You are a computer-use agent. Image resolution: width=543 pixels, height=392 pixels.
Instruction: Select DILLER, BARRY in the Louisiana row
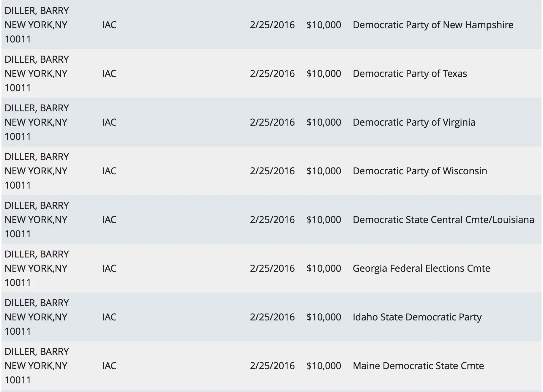tap(37, 206)
